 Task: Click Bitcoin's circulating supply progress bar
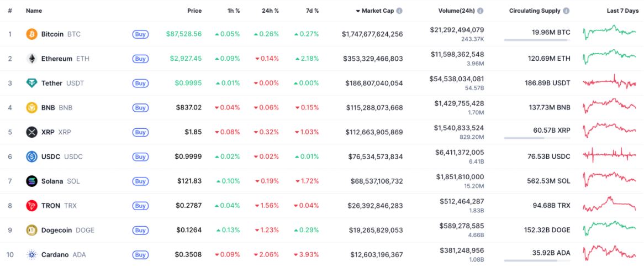(536, 40)
